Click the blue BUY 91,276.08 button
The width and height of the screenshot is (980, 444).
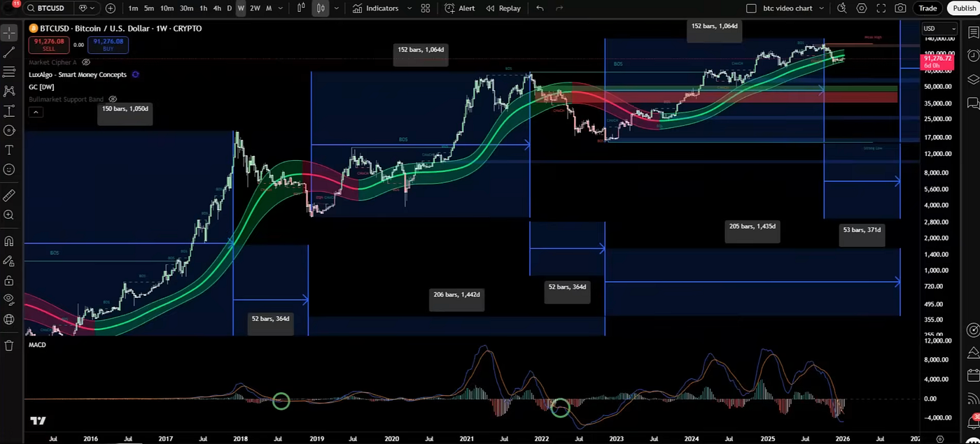tap(108, 45)
